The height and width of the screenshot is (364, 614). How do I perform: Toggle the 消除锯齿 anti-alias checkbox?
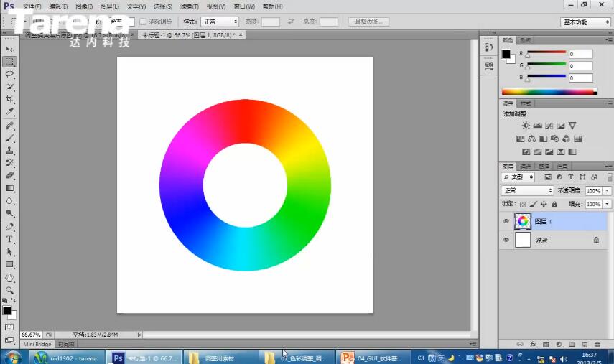pos(143,22)
